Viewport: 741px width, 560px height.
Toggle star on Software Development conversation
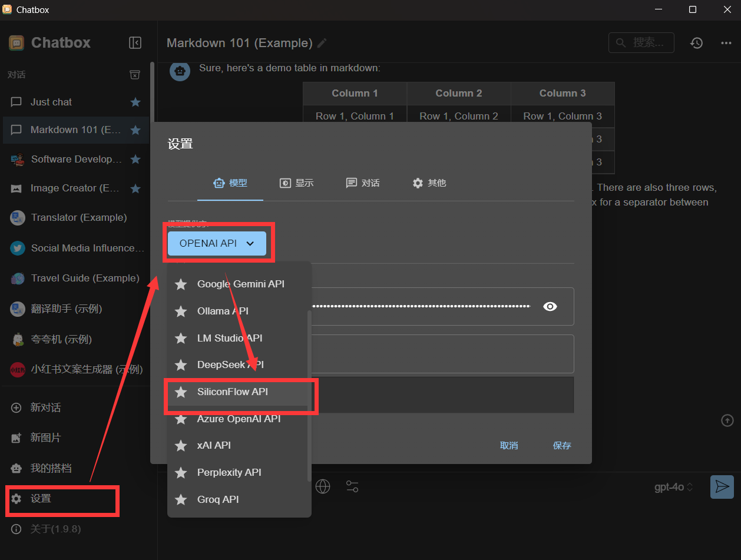[135, 159]
